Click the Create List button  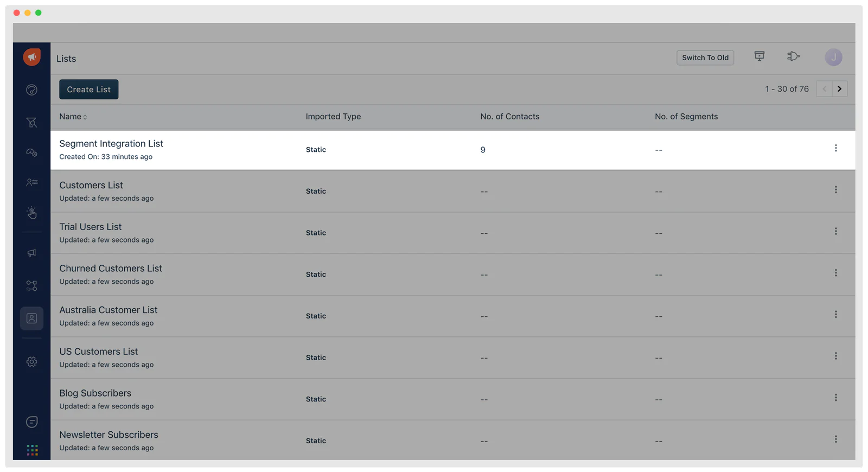[89, 90]
